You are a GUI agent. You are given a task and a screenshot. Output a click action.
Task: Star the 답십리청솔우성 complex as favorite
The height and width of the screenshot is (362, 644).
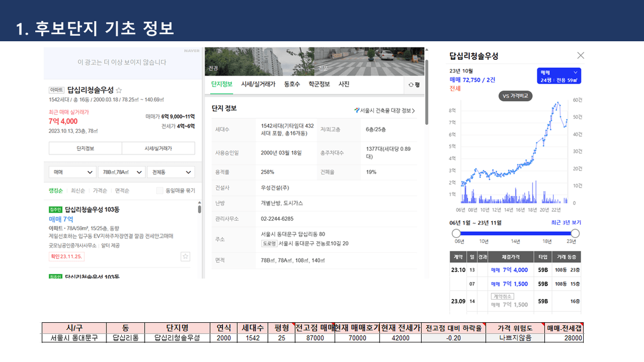[119, 90]
